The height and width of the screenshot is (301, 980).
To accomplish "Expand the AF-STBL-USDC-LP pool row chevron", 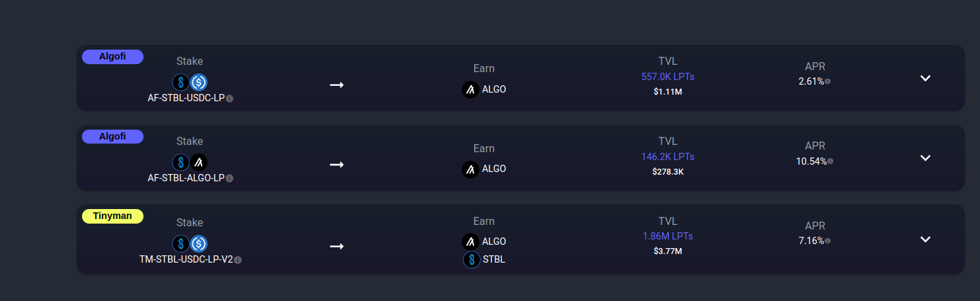I will click(x=926, y=78).
